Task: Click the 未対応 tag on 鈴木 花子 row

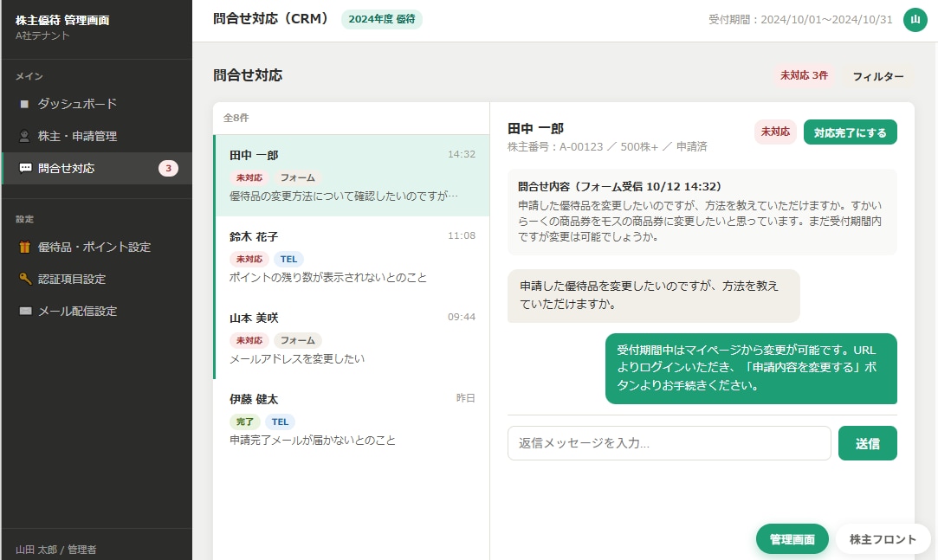Action: point(249,260)
